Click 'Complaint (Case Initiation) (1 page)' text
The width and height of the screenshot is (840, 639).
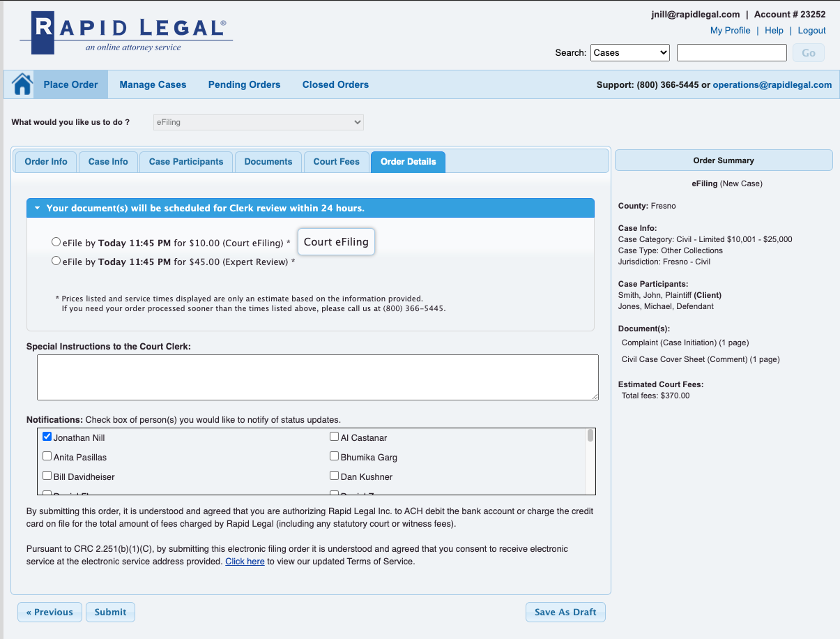(x=685, y=343)
